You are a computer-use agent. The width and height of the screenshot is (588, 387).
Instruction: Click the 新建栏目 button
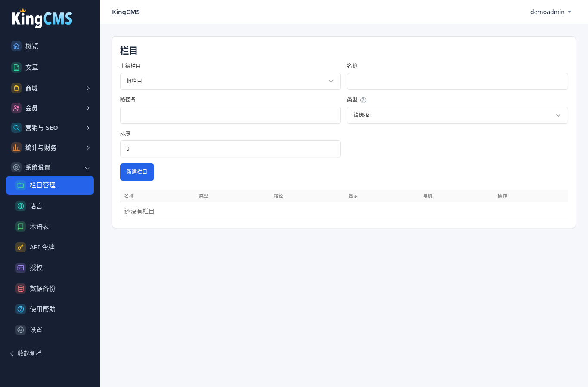pos(137,172)
